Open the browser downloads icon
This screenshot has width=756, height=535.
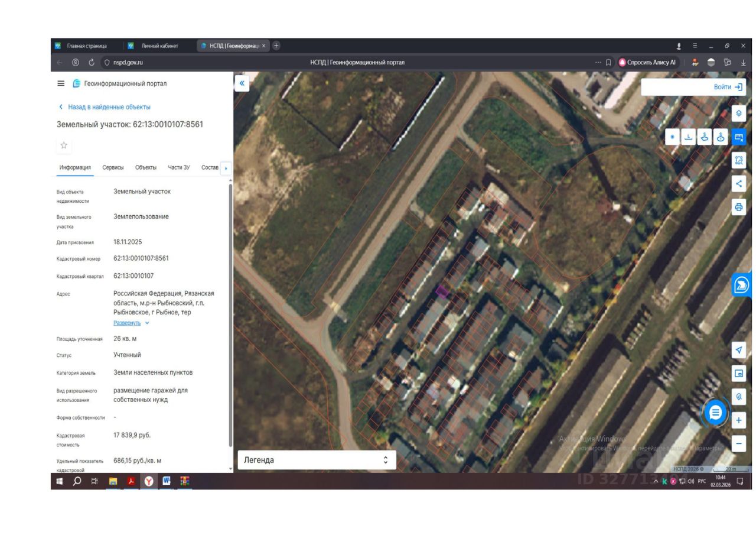click(x=744, y=62)
